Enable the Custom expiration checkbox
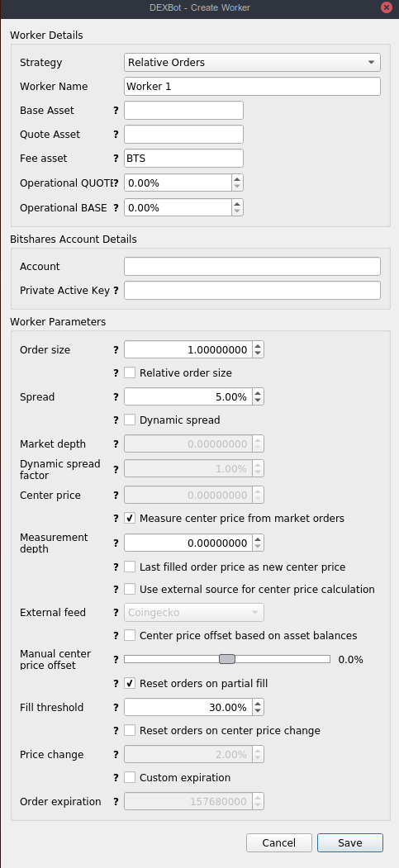The height and width of the screenshot is (868, 399). pos(130,778)
